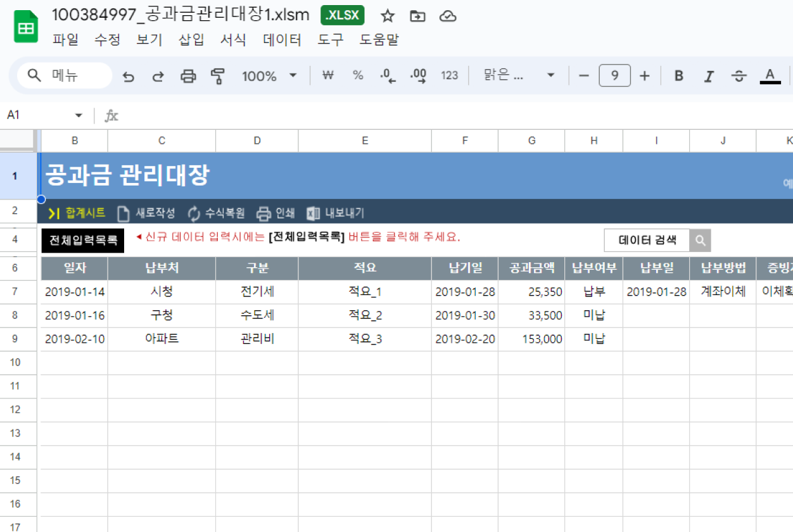Select cell containing 적요_3
The height and width of the screenshot is (532, 793).
pyautogui.click(x=365, y=339)
